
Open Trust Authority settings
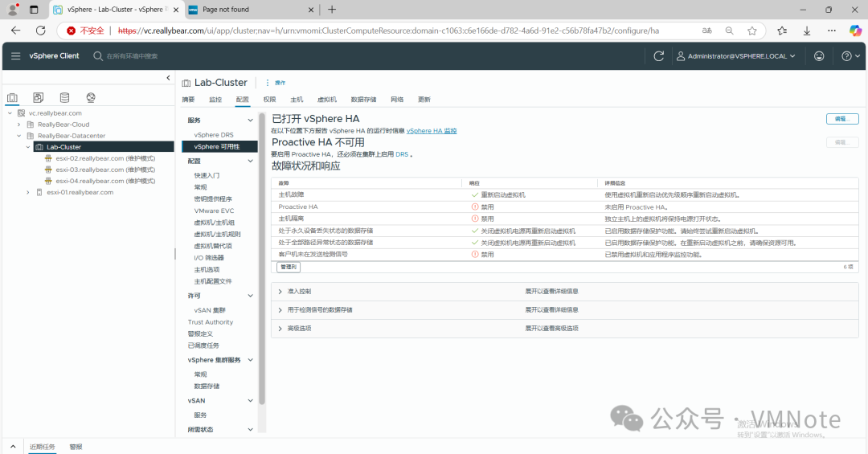[211, 322]
